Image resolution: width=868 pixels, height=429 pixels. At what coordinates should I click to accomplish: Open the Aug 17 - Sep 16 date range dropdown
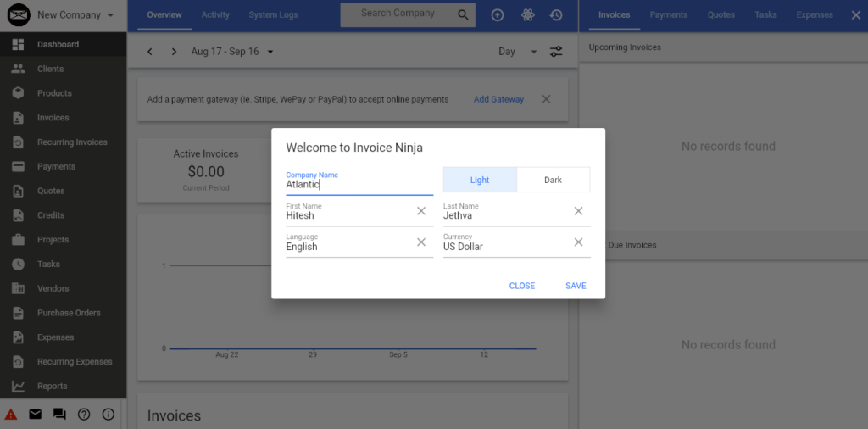tap(232, 52)
